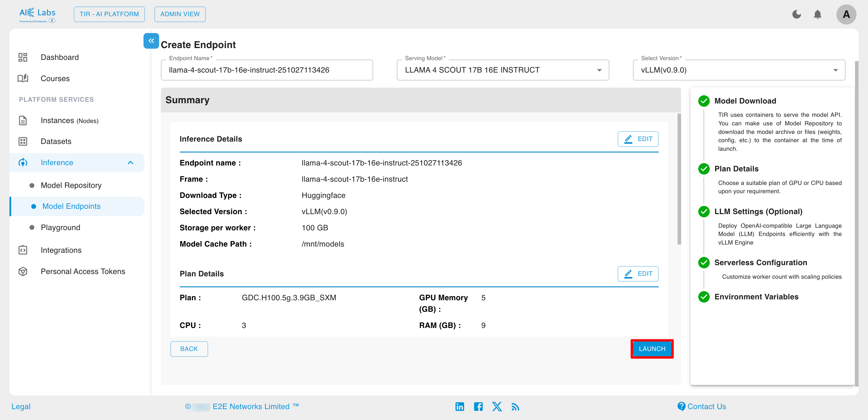The image size is (868, 420).
Task: Click plan value GDC.H100.5g.3.9GB_SXM
Action: point(289,298)
